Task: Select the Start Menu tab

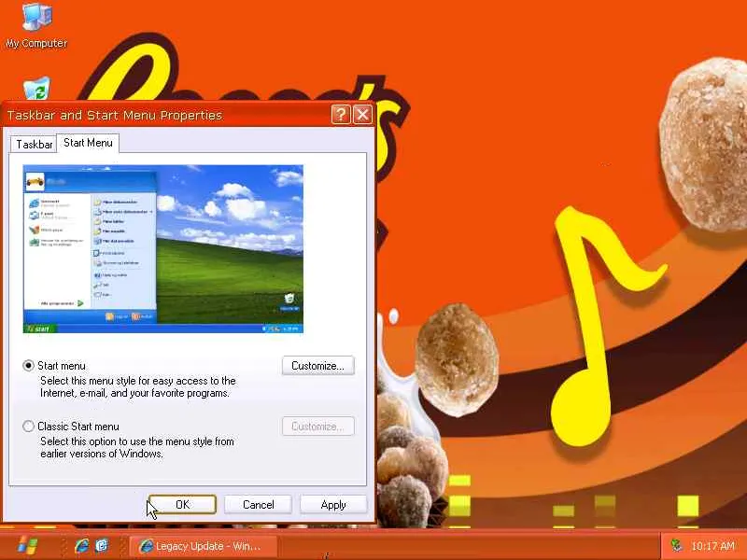Action: tap(88, 143)
